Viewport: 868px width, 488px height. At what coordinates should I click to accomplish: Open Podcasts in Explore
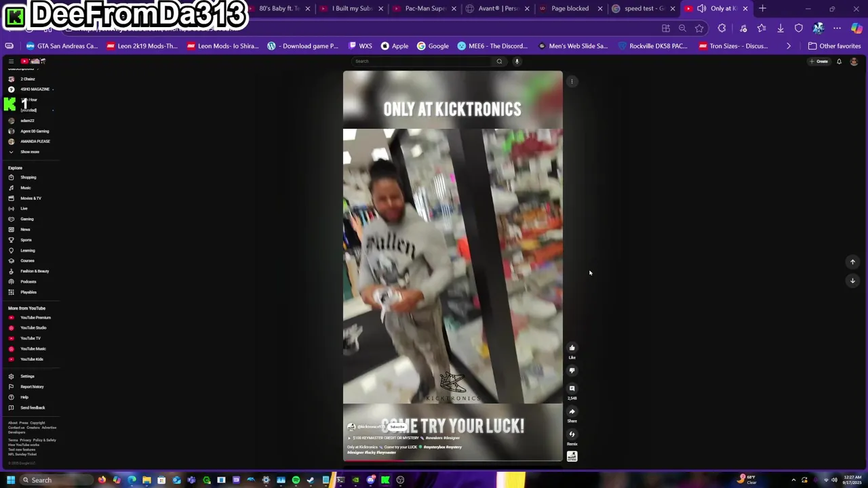tap(27, 282)
